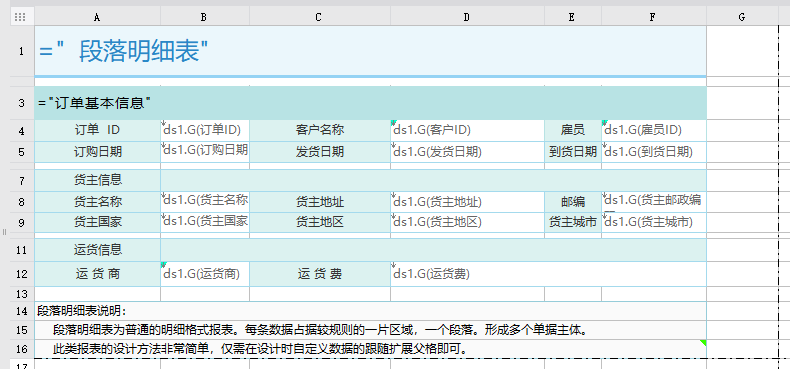Click the "运 货 费" label cell
The image size is (790, 369).
click(319, 274)
